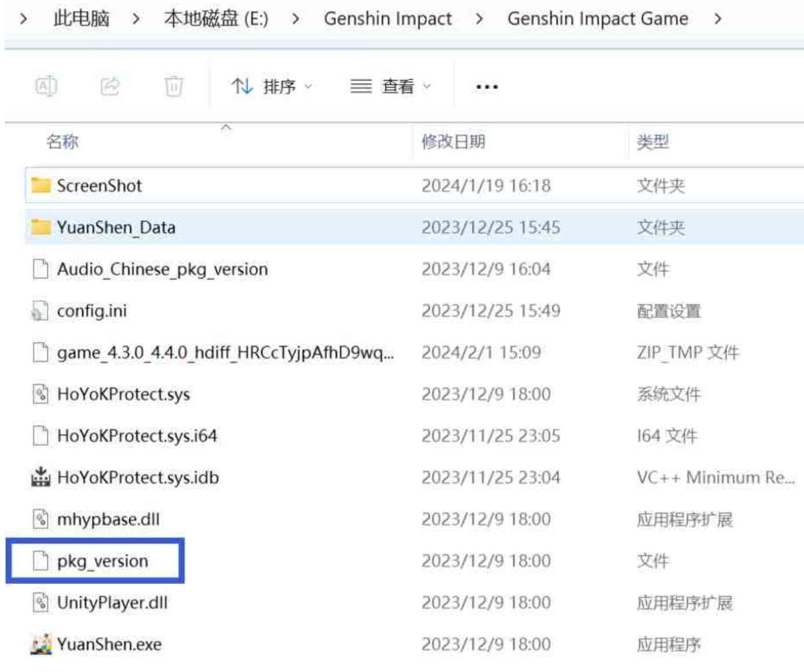Click the VC++ Minimum Re... type cell
This screenshot has height=672, width=804.
(716, 477)
